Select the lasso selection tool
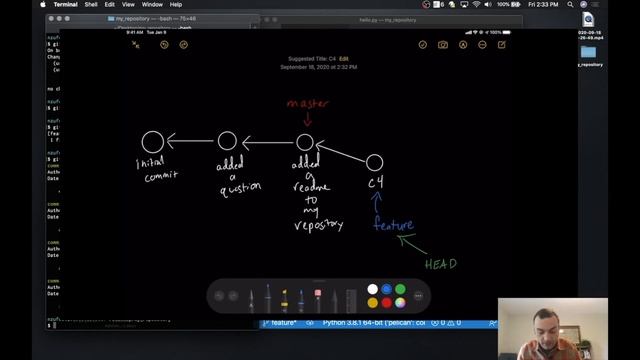 click(x=334, y=301)
